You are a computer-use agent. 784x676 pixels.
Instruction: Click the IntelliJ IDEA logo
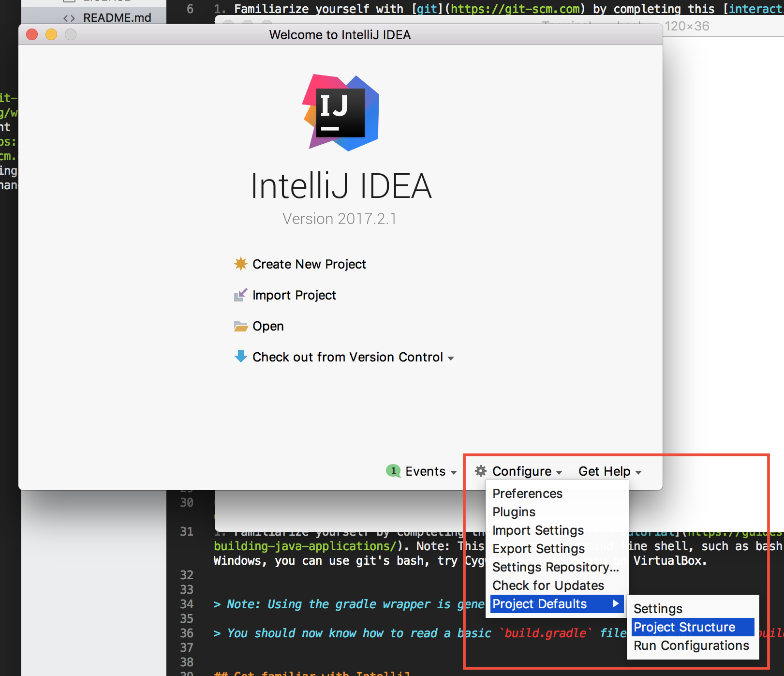pos(340,113)
